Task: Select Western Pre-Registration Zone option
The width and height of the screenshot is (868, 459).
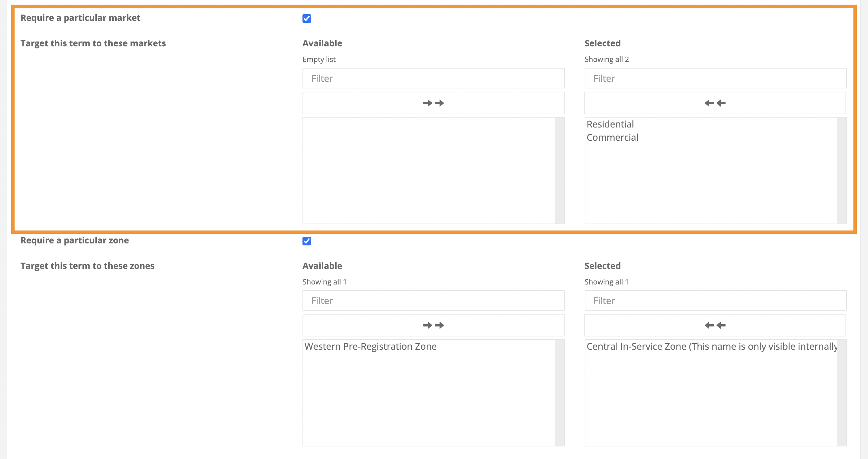Action: 370,346
